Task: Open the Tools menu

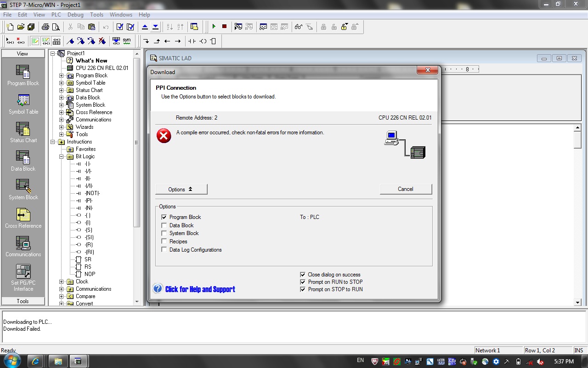Action: click(x=96, y=15)
